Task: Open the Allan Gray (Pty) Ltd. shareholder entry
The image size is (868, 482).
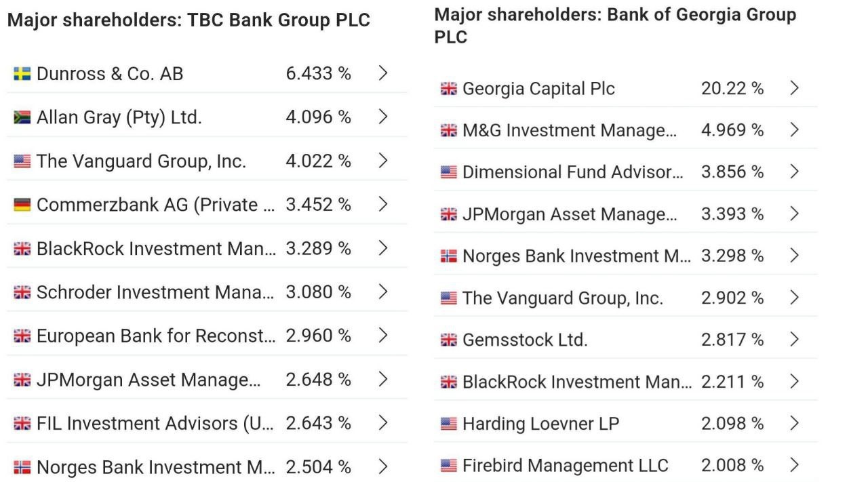Action: click(207, 117)
